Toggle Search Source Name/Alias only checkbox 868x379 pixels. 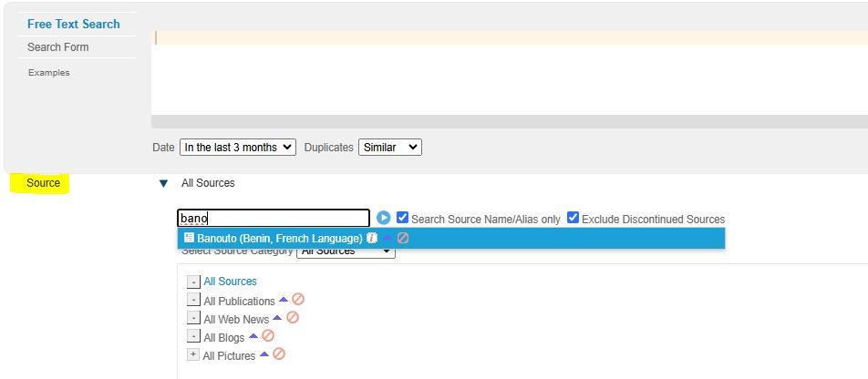pyautogui.click(x=402, y=219)
